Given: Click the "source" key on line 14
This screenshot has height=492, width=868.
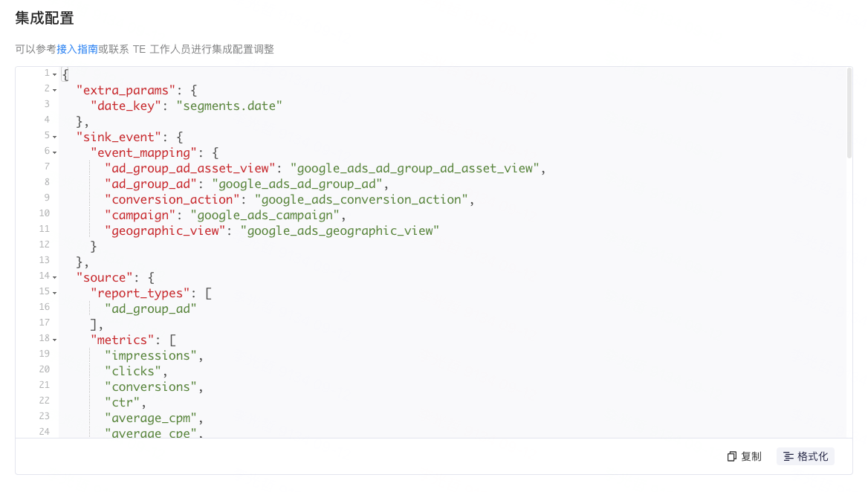Looking at the screenshot, I should [105, 277].
